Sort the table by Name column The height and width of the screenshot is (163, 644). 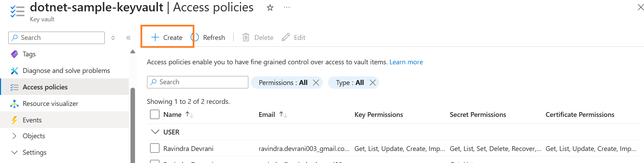[x=189, y=115]
